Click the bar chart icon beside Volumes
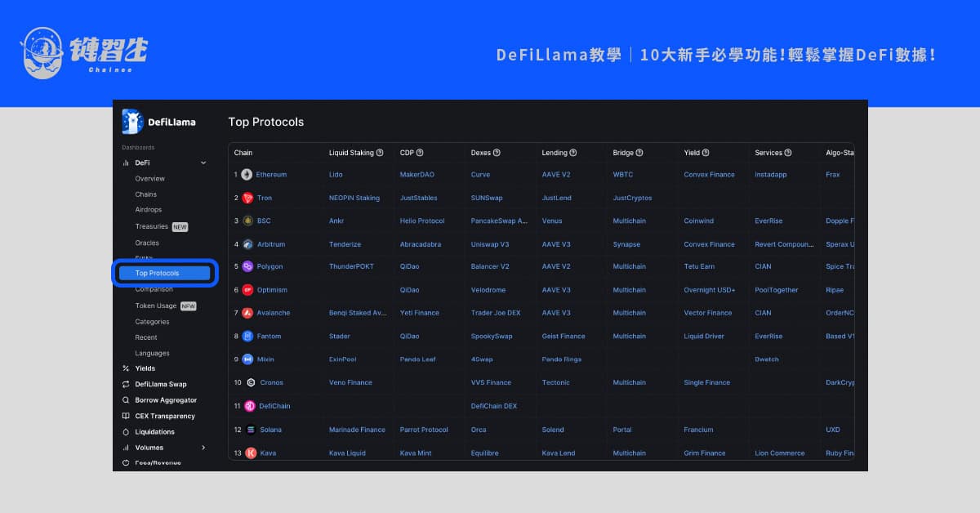980x513 pixels. (x=126, y=448)
